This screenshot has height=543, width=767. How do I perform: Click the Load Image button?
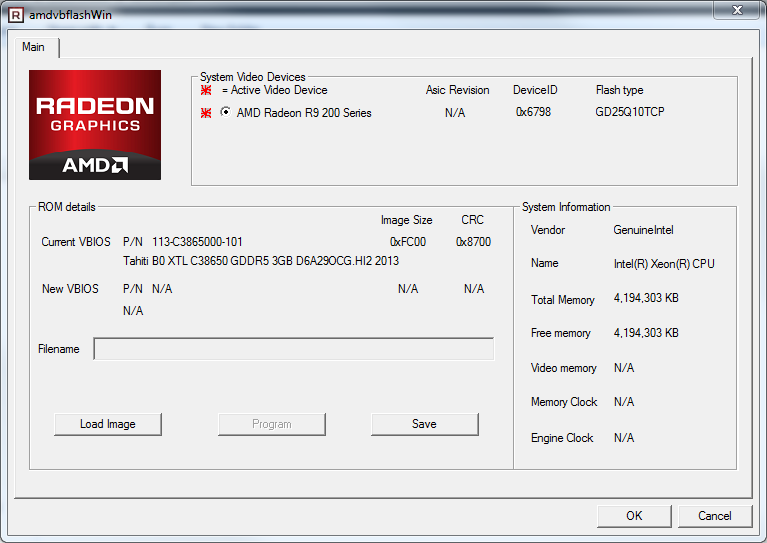pyautogui.click(x=108, y=424)
